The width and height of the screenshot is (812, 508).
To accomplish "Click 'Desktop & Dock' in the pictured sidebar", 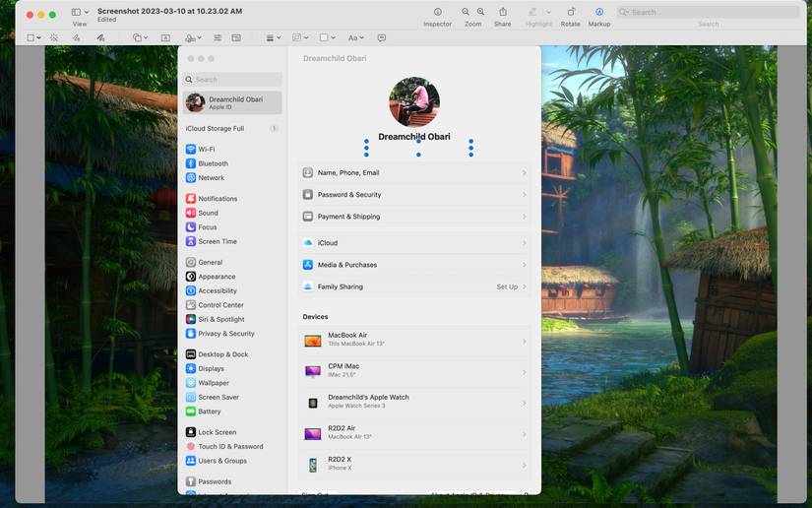I will [223, 354].
